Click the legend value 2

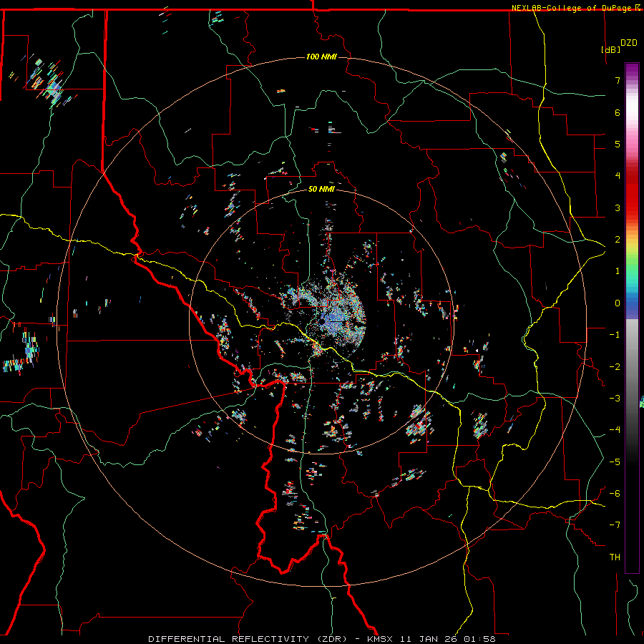coord(618,240)
